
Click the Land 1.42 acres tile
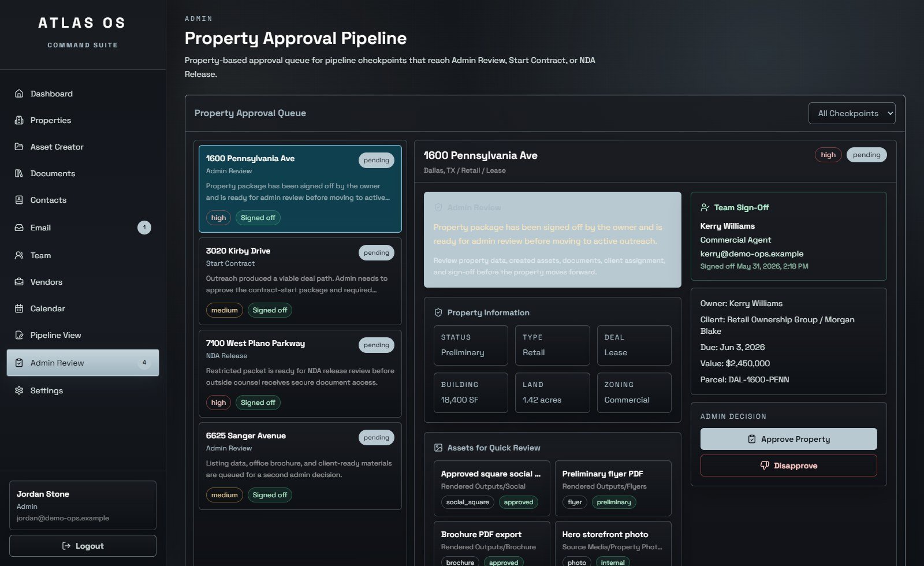(552, 393)
